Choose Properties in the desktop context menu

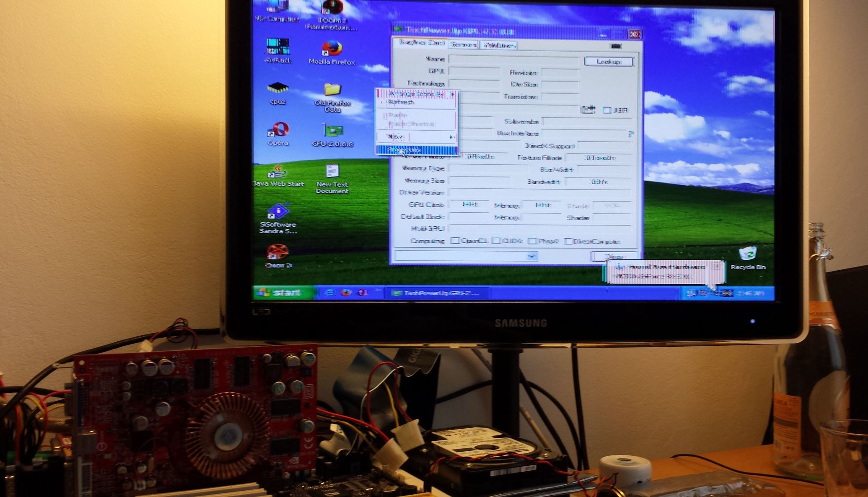416,149
